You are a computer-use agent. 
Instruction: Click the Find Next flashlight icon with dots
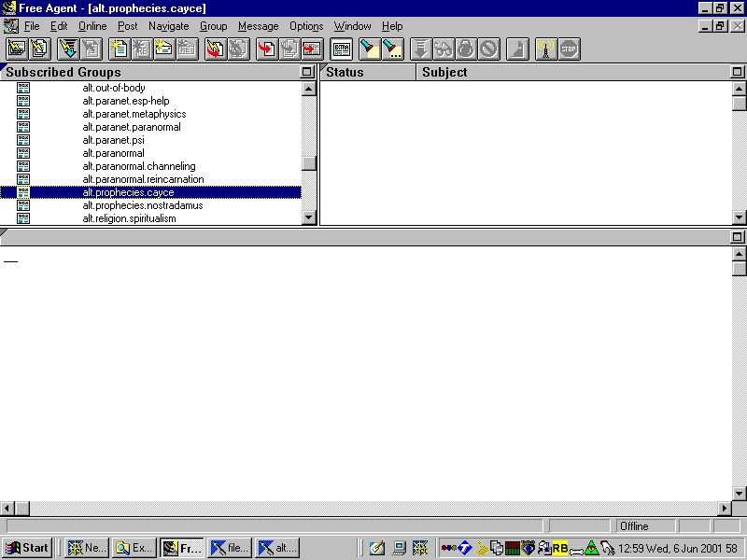tap(392, 49)
